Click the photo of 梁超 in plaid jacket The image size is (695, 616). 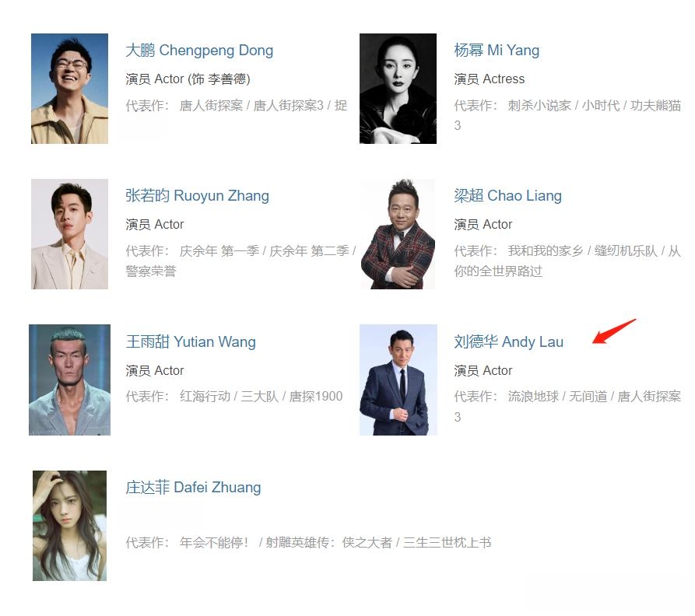[x=398, y=234]
